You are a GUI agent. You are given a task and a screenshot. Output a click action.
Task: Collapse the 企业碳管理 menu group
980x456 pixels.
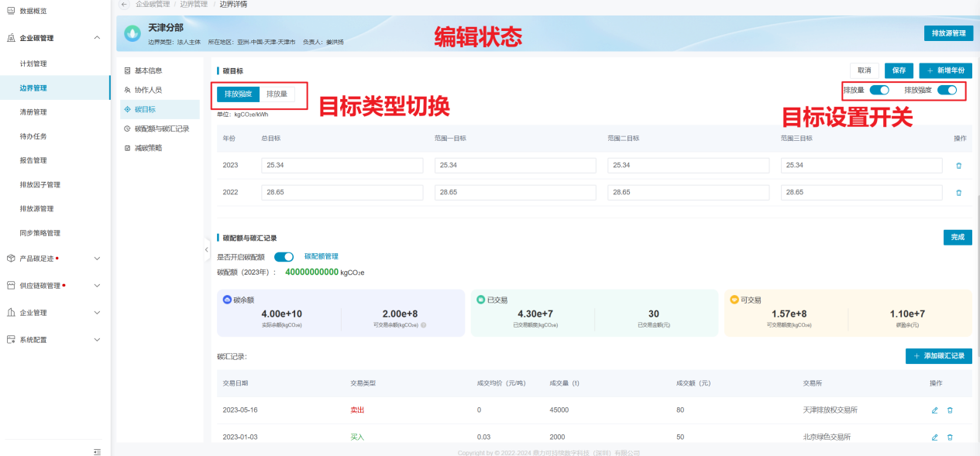[x=97, y=38]
